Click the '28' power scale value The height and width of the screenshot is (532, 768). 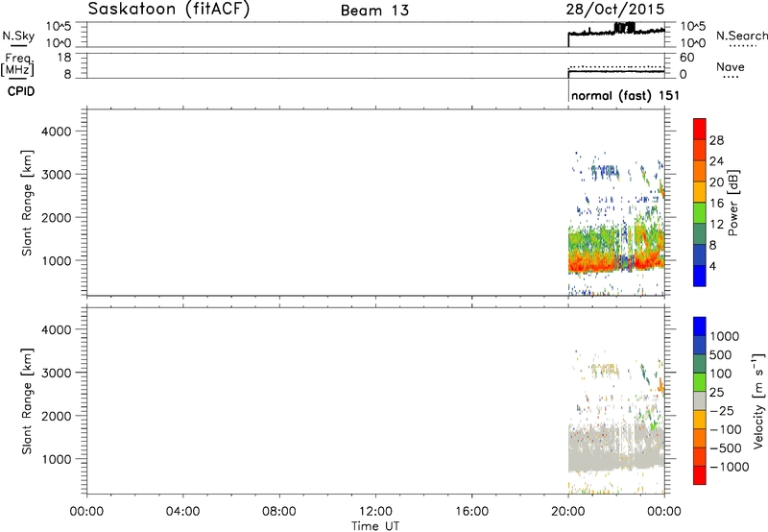(x=716, y=141)
